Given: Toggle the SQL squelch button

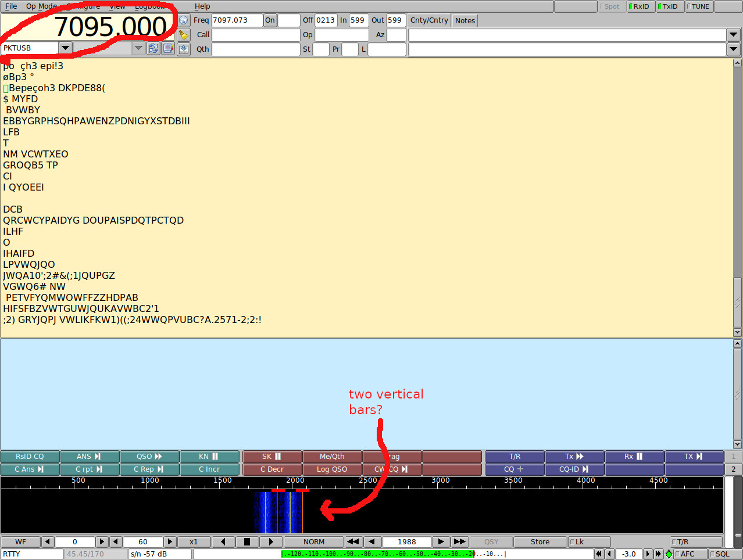Looking at the screenshot, I should click(724, 554).
